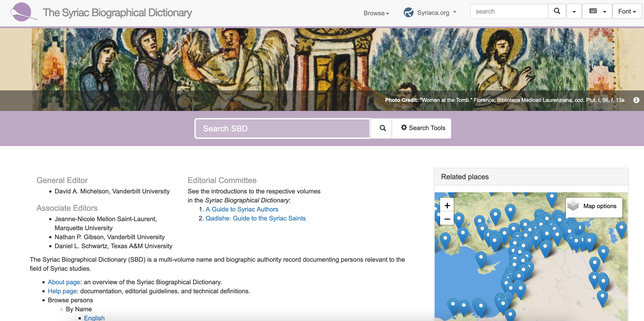644x321 pixels.
Task: Open the Help page link
Action: pyautogui.click(x=62, y=291)
